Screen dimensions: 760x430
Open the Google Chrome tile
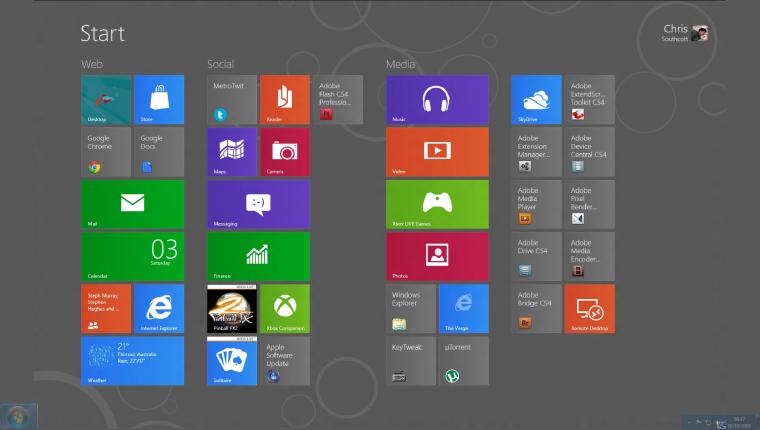(x=106, y=152)
